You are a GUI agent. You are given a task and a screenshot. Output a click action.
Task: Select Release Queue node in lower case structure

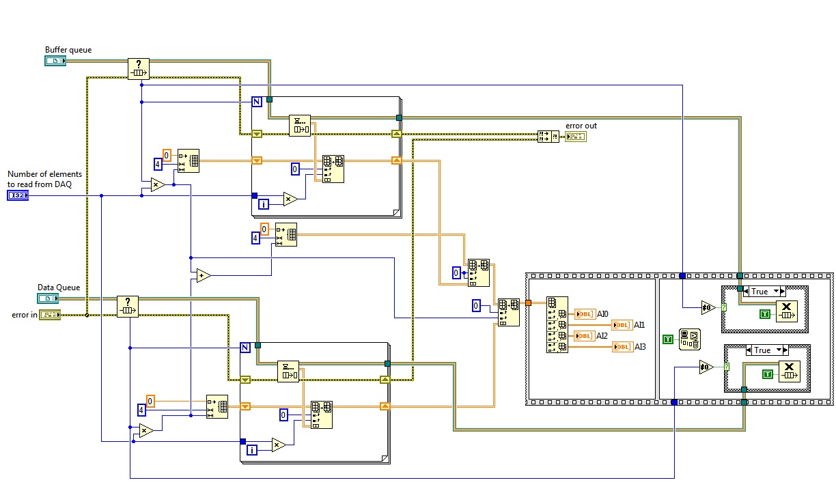tap(788, 373)
